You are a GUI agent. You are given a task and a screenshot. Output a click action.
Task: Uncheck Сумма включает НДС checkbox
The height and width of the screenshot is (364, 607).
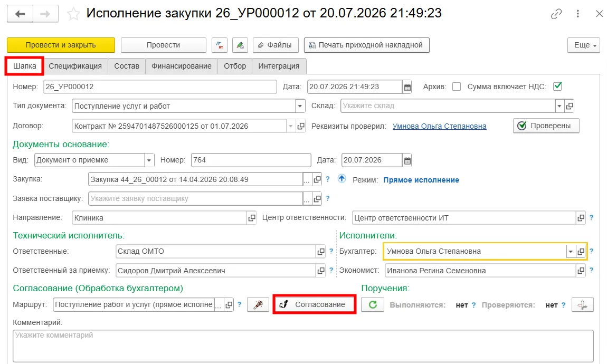click(x=557, y=87)
